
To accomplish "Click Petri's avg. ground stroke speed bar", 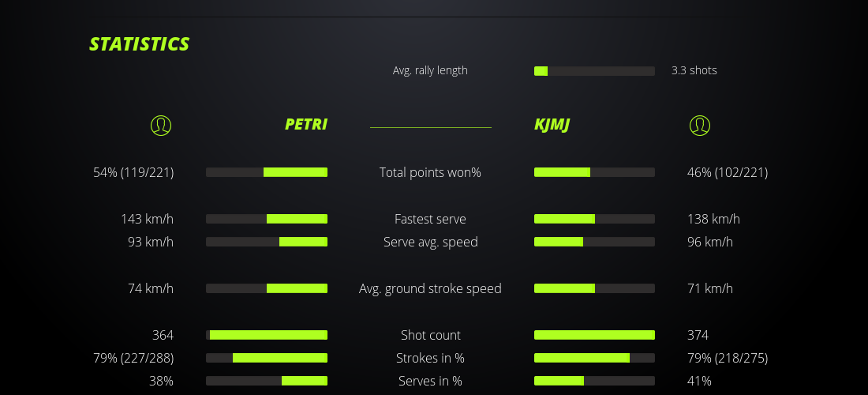I will [x=267, y=288].
